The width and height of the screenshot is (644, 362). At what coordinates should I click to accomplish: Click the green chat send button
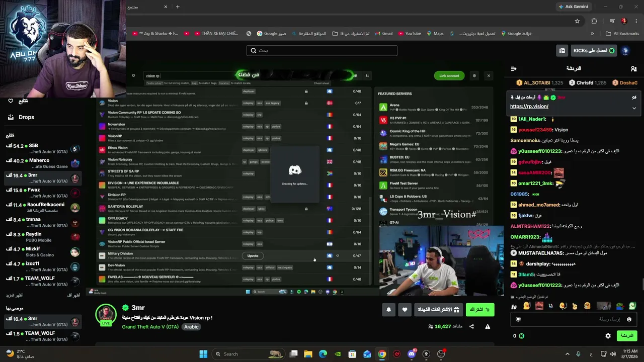626,336
